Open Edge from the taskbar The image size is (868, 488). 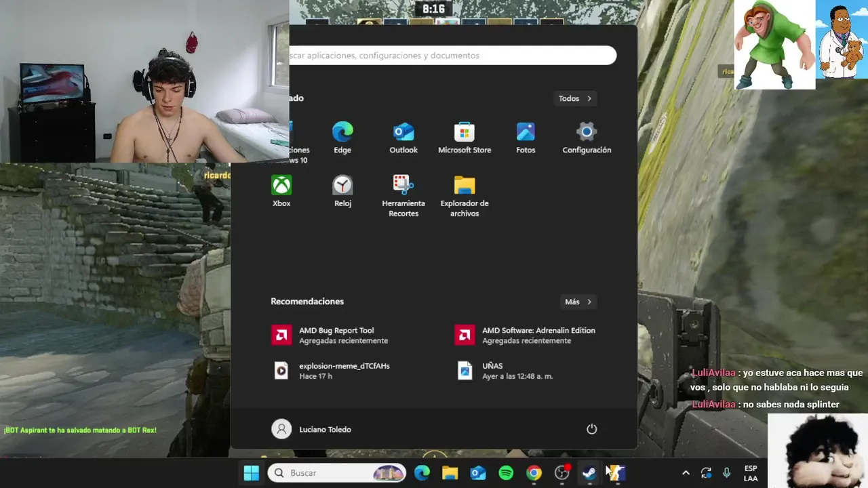coord(422,472)
